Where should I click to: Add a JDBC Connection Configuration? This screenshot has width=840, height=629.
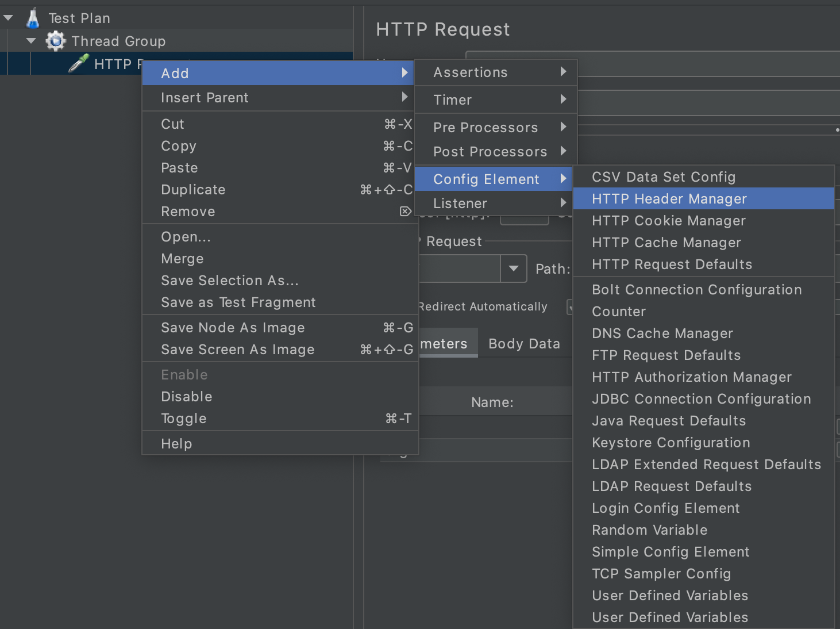click(704, 399)
